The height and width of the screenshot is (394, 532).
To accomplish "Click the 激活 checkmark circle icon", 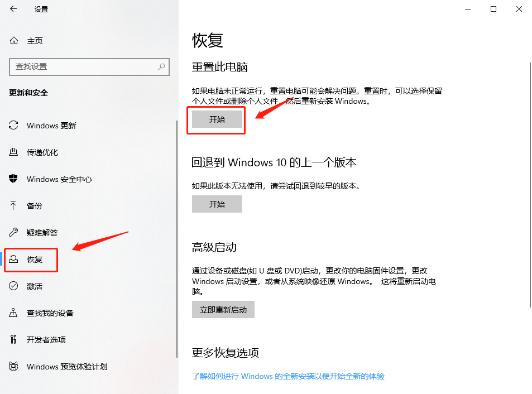I will 13,286.
